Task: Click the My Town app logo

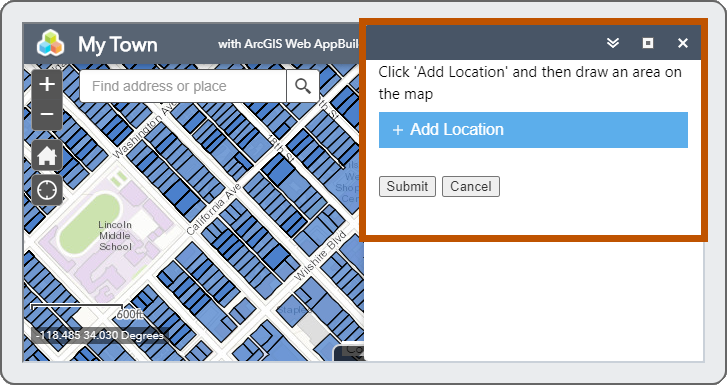Action: (x=51, y=43)
